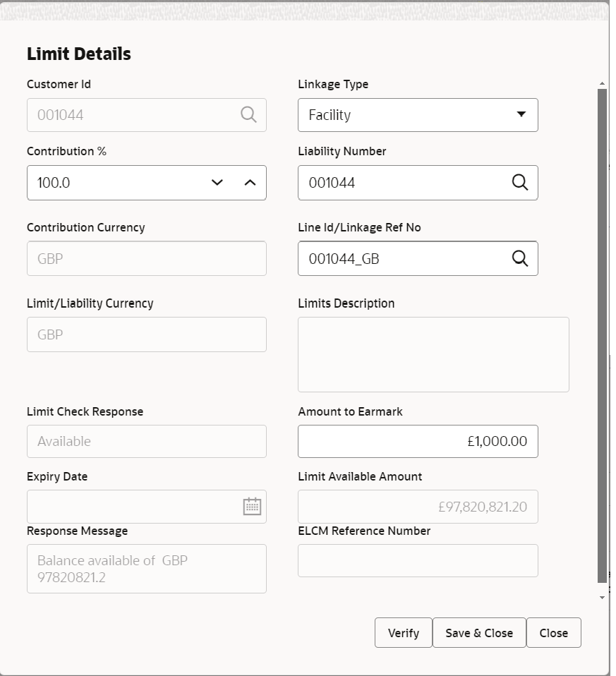
Task: Click the Verify button
Action: pos(404,632)
